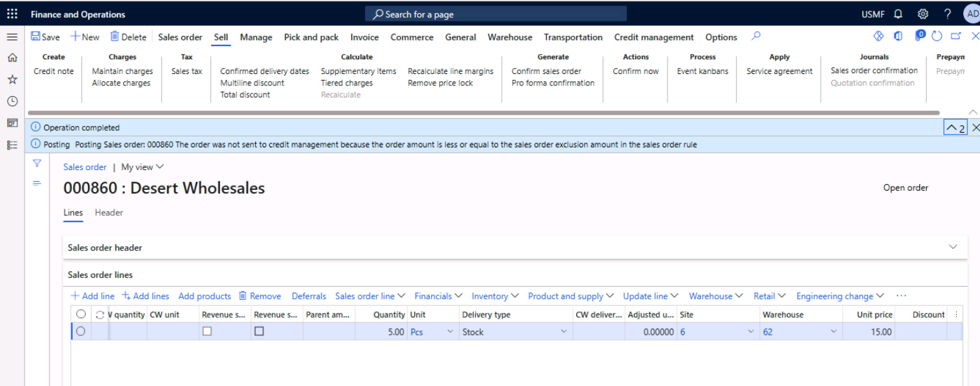
Task: Toggle the second Revenue checkbox on the line
Action: point(259,331)
